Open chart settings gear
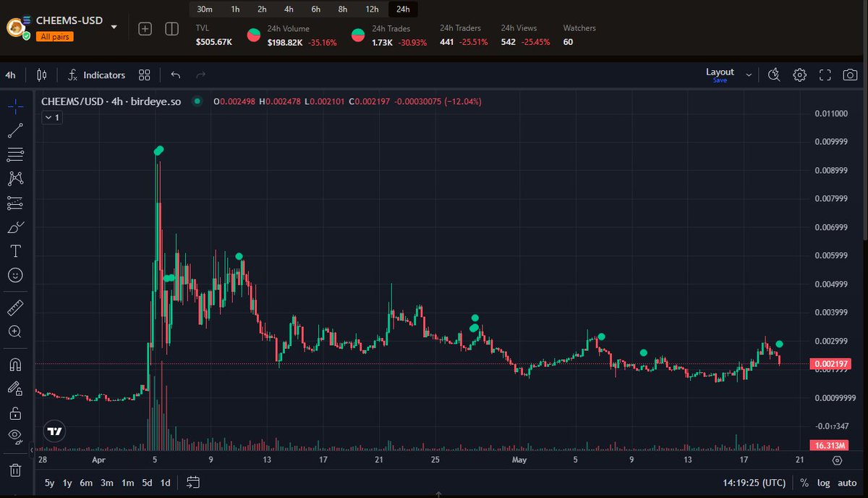Screen dimensions: 868x498 [x=799, y=75]
